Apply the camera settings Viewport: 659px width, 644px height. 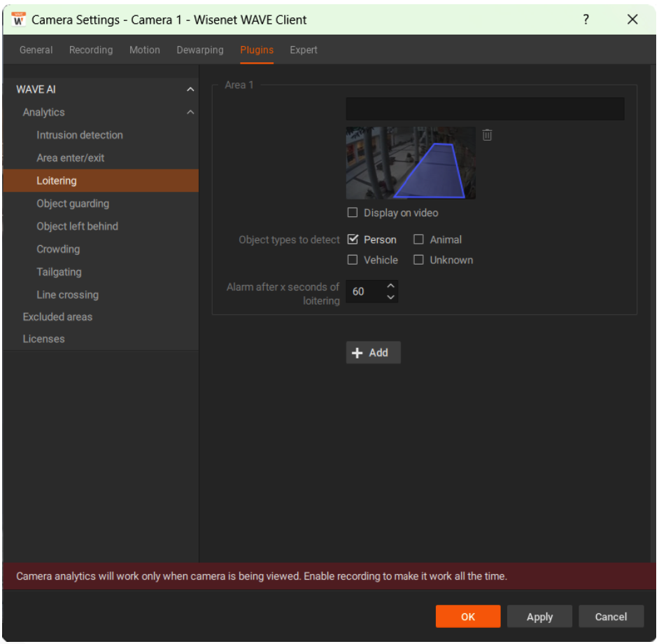[539, 616]
